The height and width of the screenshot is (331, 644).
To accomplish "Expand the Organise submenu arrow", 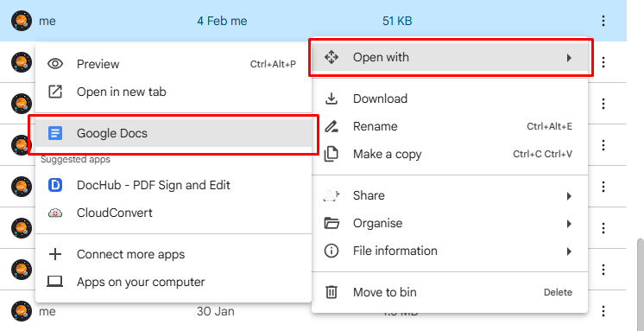I will (x=569, y=224).
